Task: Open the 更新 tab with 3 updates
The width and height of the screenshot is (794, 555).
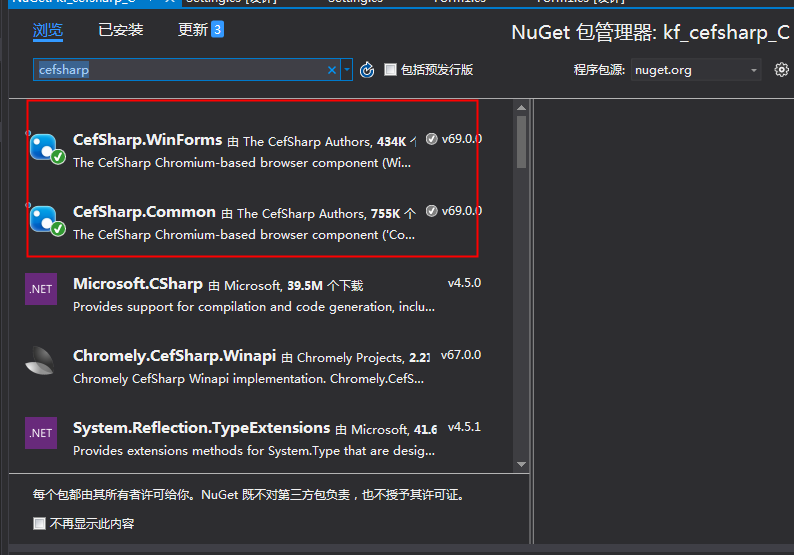Action: point(201,30)
